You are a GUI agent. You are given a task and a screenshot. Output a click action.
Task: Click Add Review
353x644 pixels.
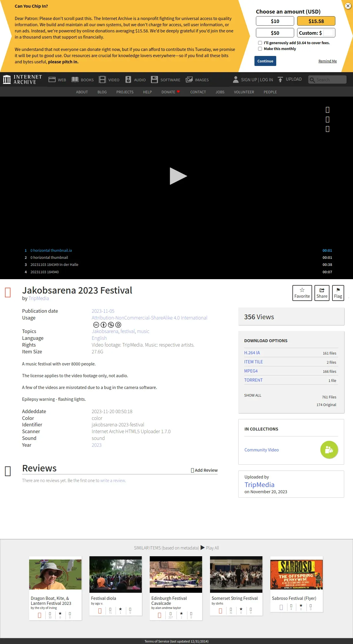(204, 470)
